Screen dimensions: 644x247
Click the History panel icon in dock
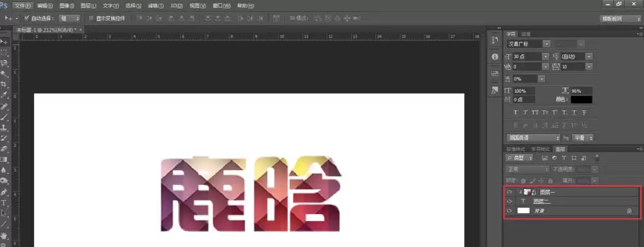(x=495, y=40)
